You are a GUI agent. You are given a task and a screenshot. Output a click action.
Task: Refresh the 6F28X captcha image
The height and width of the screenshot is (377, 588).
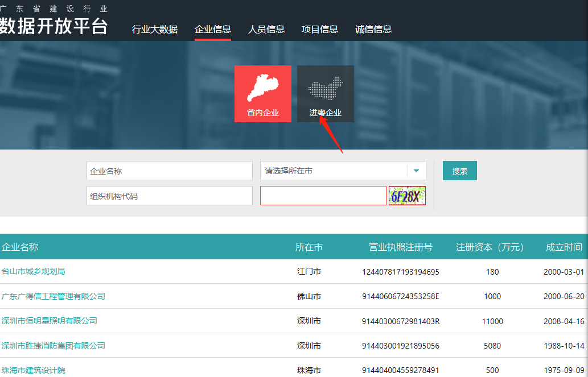tap(407, 196)
